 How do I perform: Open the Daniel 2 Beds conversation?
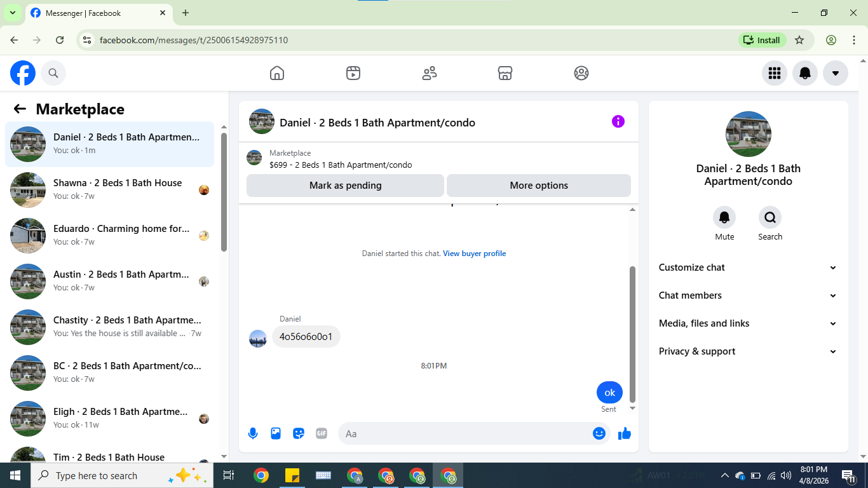[x=110, y=144]
